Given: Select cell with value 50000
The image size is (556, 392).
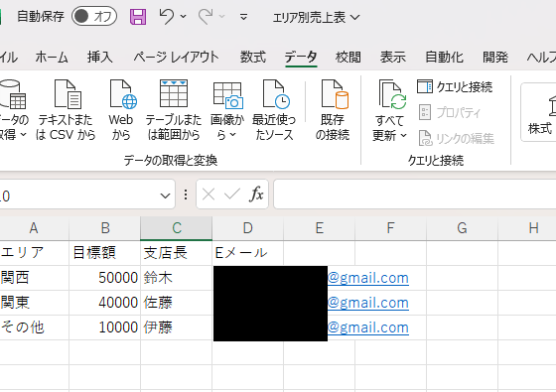Looking at the screenshot, I should tap(105, 278).
